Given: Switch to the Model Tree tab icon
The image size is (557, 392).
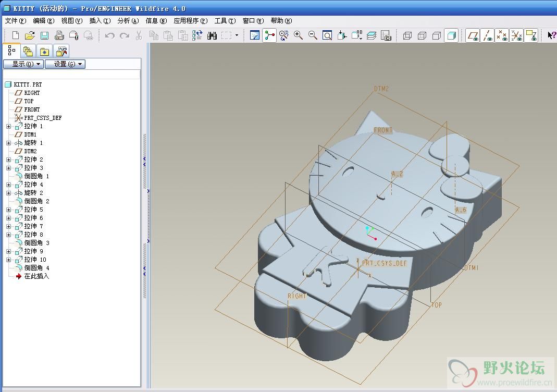Looking at the screenshot, I should click(x=11, y=51).
